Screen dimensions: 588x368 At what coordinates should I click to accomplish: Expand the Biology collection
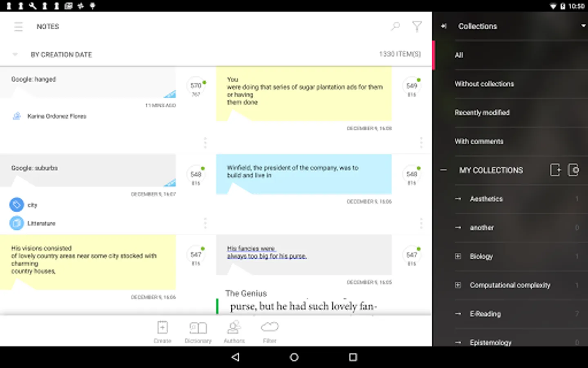tap(458, 256)
